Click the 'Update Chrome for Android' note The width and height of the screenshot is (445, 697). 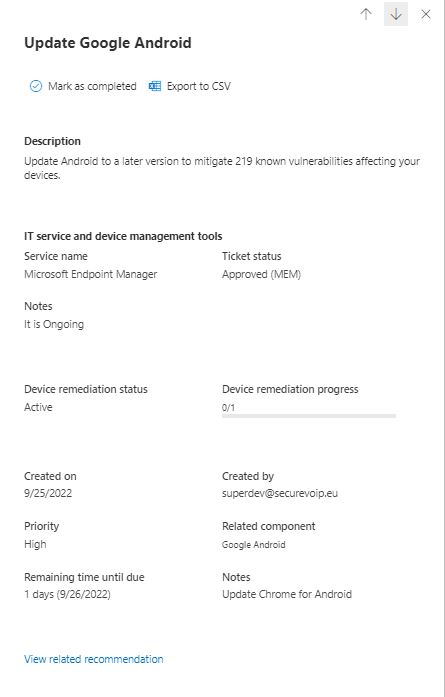pyautogui.click(x=287, y=594)
